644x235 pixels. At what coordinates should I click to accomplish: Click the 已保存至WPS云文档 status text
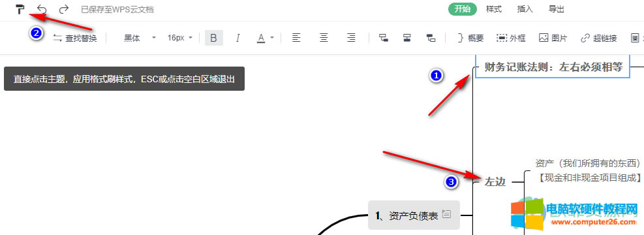point(117,9)
